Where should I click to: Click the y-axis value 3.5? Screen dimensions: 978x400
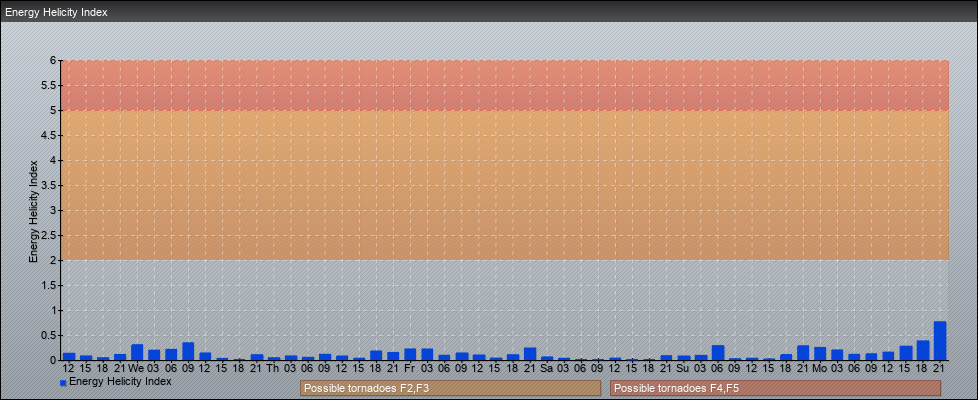(x=50, y=185)
